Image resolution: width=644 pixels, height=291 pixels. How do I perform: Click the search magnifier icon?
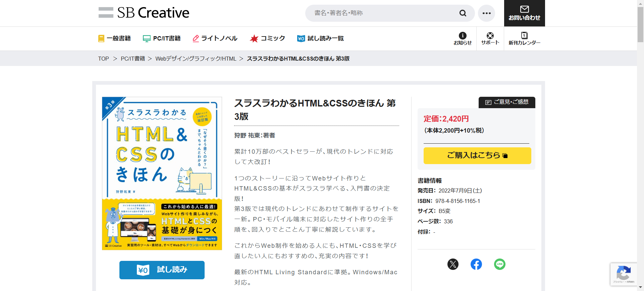tap(463, 13)
